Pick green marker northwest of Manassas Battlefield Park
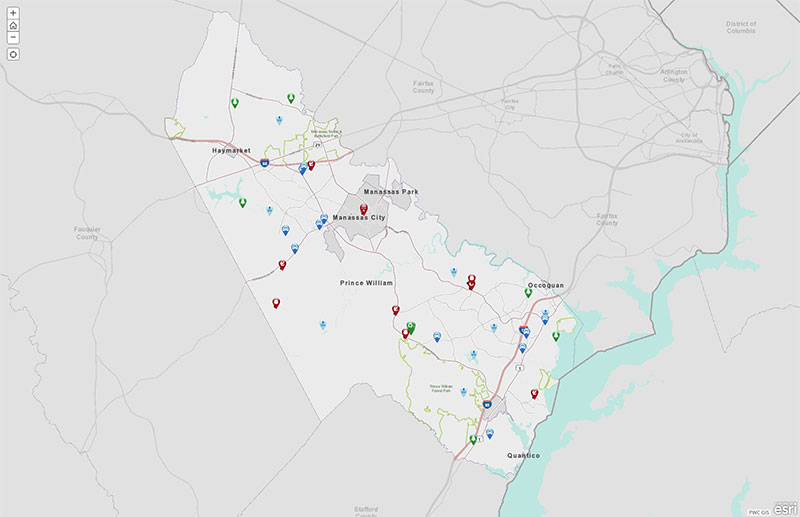Image resolution: width=800 pixels, height=517 pixels. pyautogui.click(x=291, y=98)
